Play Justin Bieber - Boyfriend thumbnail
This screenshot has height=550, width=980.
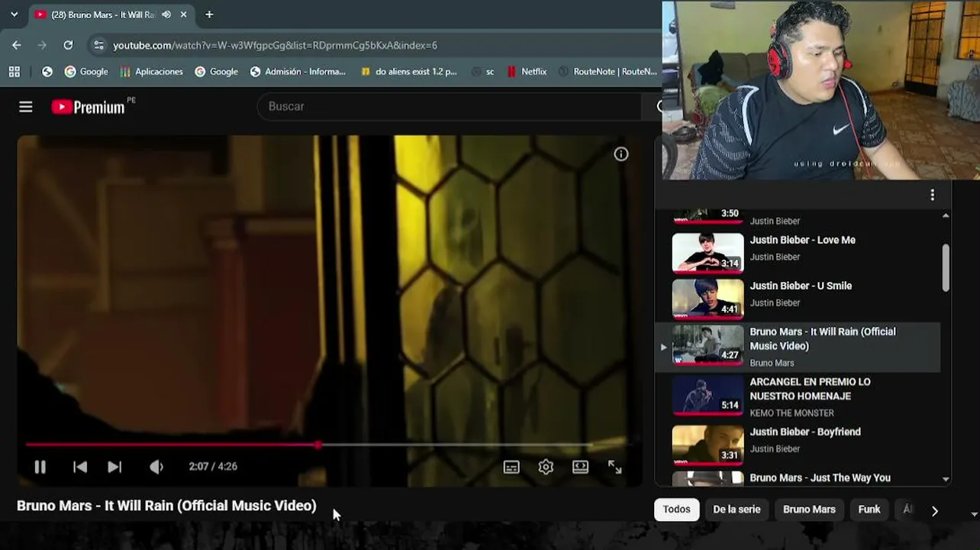(708, 445)
